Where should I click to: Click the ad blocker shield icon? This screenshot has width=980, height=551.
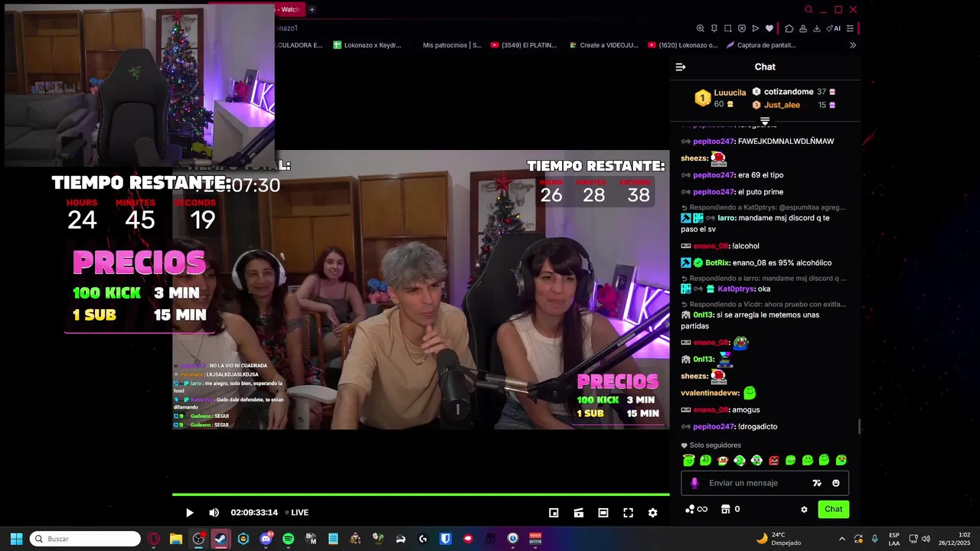741,28
